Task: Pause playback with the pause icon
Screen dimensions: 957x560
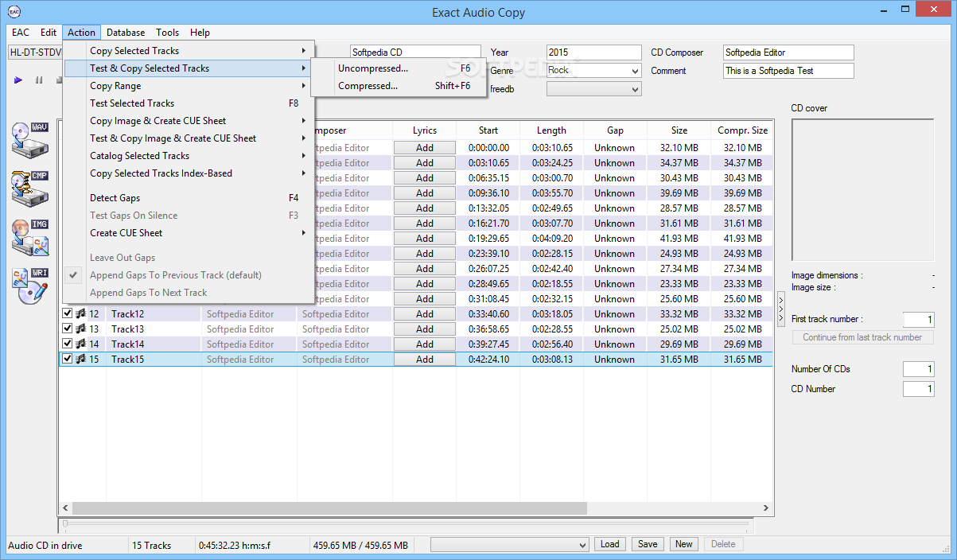Action: 38,80
